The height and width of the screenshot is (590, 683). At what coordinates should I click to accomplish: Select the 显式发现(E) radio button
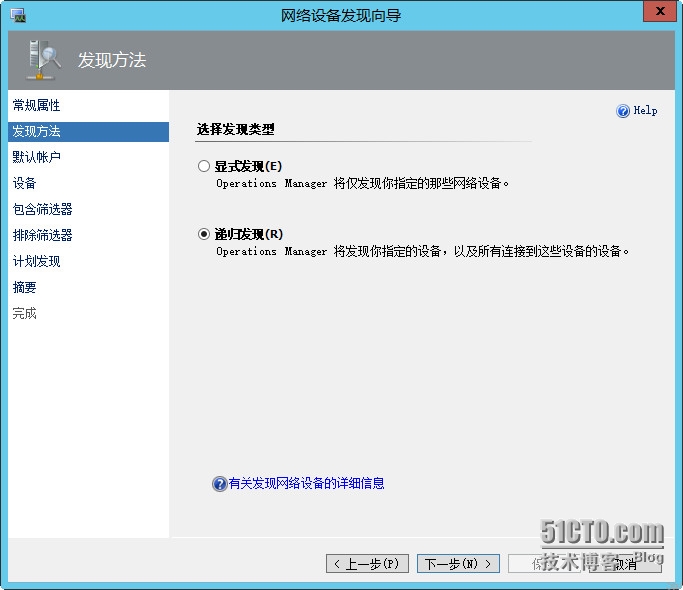203,166
